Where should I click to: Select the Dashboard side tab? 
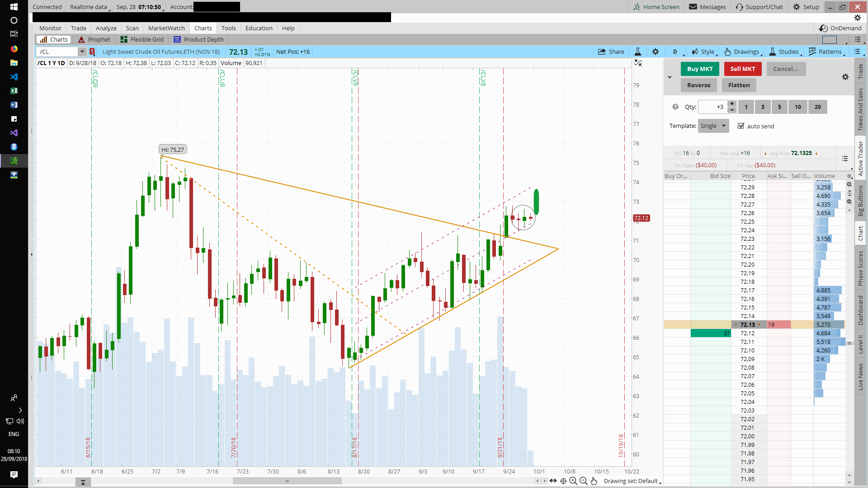[x=861, y=310]
